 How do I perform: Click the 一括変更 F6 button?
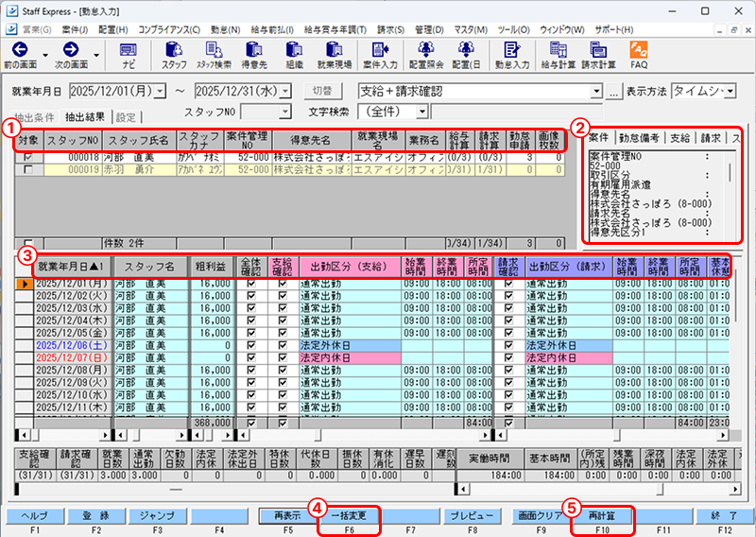[x=349, y=516]
